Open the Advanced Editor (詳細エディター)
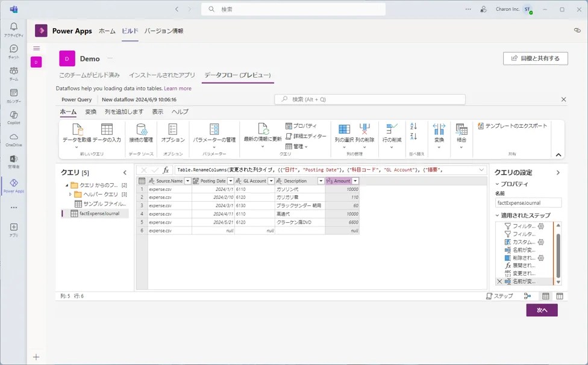Image resolution: width=588 pixels, height=365 pixels. pyautogui.click(x=306, y=136)
